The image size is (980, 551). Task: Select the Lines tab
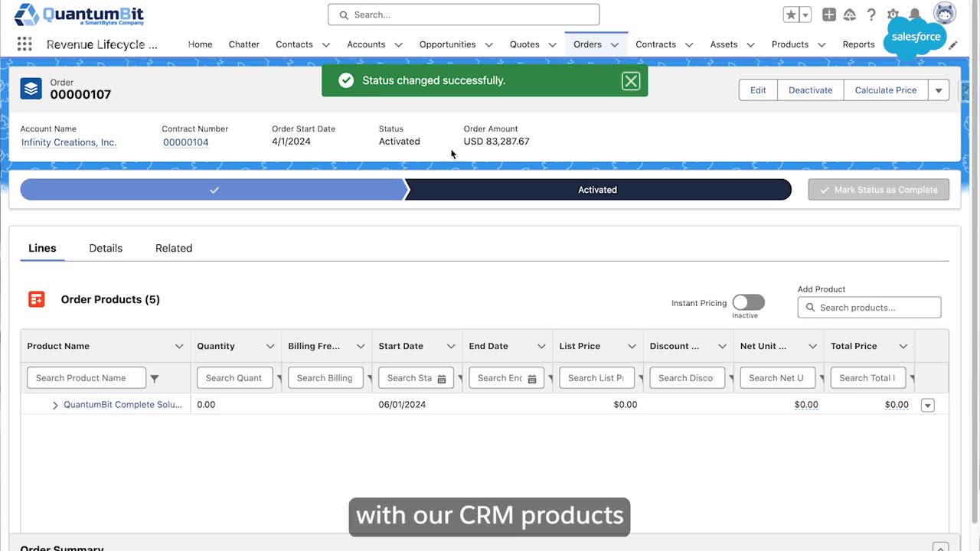42,248
